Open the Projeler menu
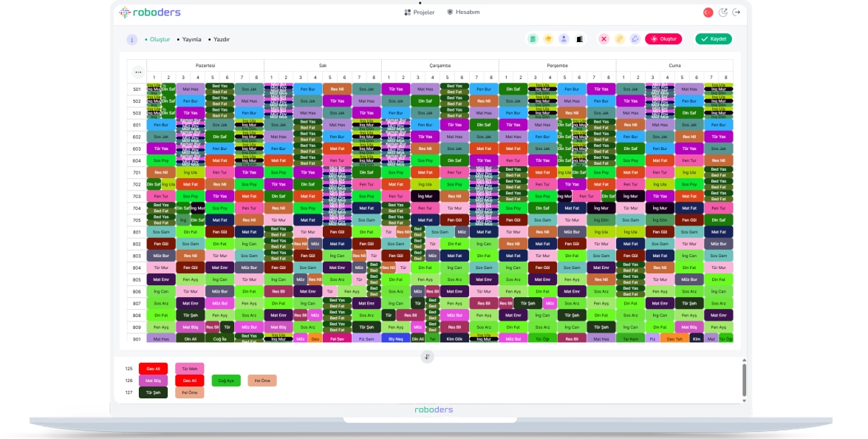868x439 pixels. pos(420,12)
